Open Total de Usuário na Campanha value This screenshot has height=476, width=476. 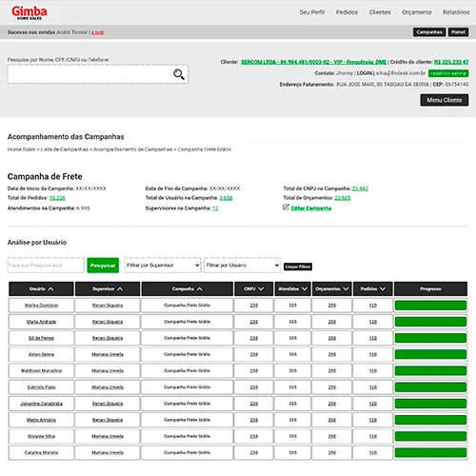[226, 198]
